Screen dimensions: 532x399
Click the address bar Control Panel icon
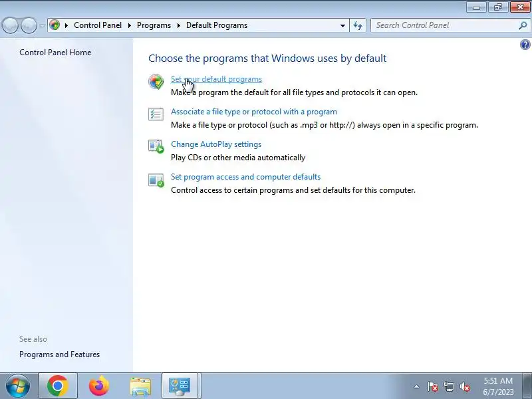point(55,25)
